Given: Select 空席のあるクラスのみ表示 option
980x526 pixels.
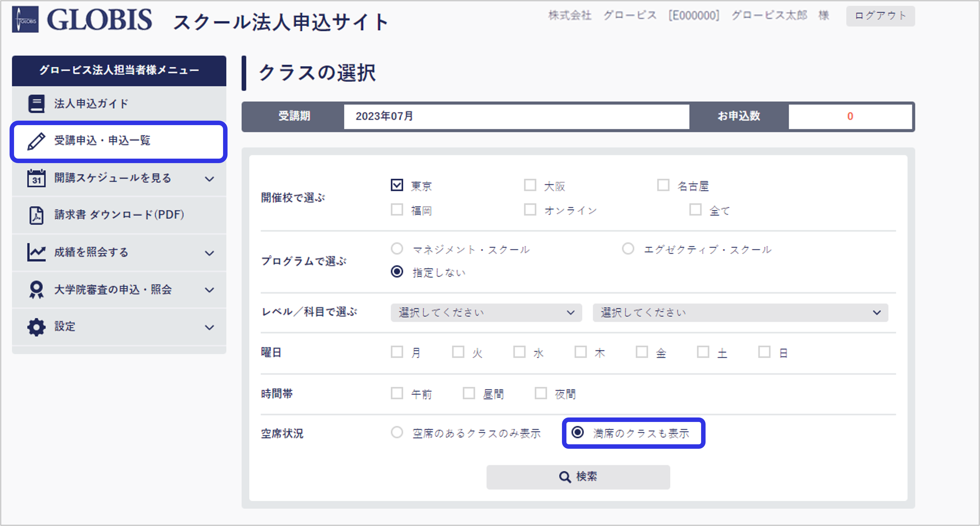Looking at the screenshot, I should (397, 432).
